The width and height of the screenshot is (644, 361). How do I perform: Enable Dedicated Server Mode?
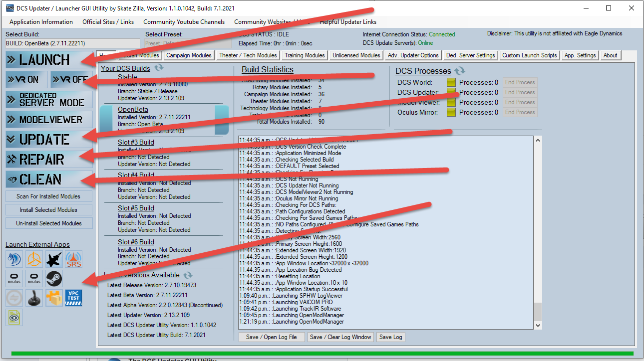coord(48,99)
